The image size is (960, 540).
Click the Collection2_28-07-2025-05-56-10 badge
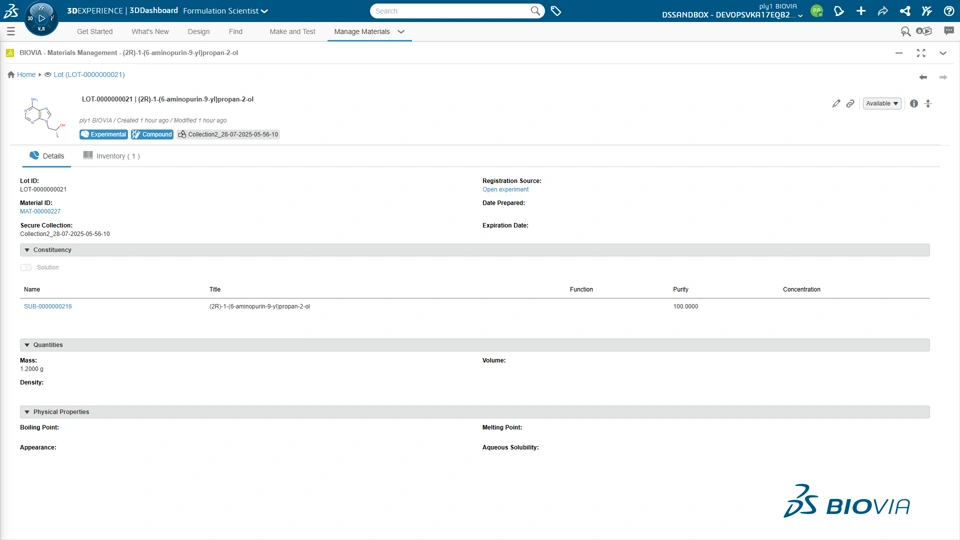(x=228, y=135)
